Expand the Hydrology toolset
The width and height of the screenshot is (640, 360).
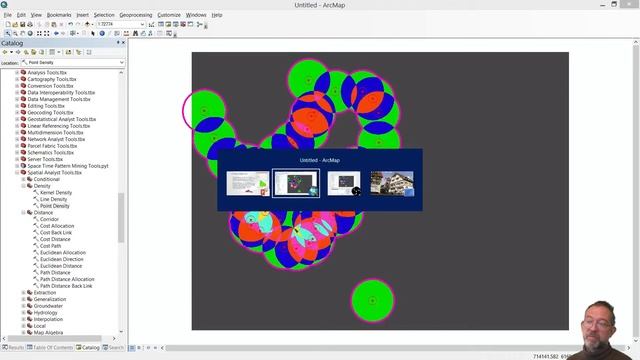[x=23, y=313]
